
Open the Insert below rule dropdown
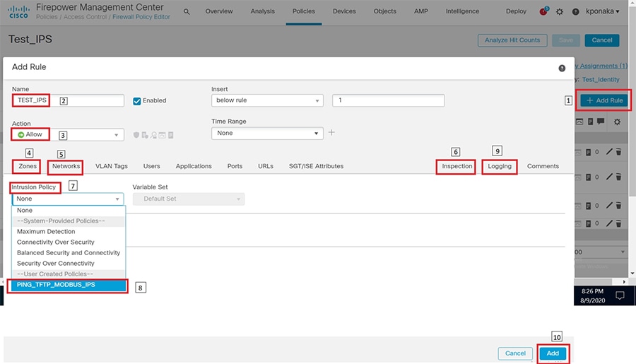click(267, 100)
